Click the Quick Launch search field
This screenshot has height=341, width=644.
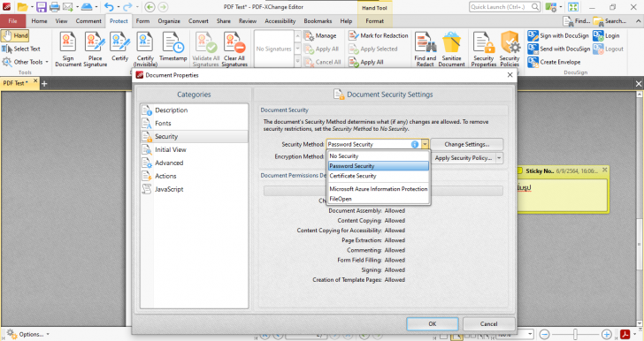click(504, 6)
